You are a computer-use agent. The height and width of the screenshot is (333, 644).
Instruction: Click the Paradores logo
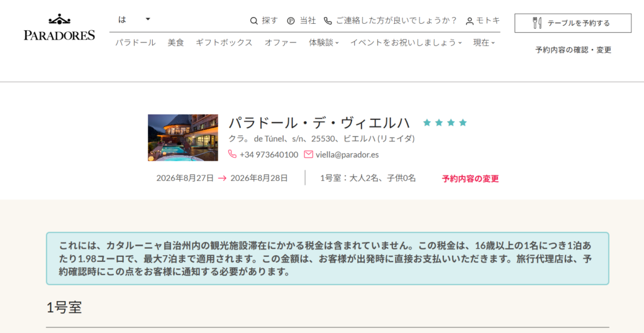tap(59, 27)
